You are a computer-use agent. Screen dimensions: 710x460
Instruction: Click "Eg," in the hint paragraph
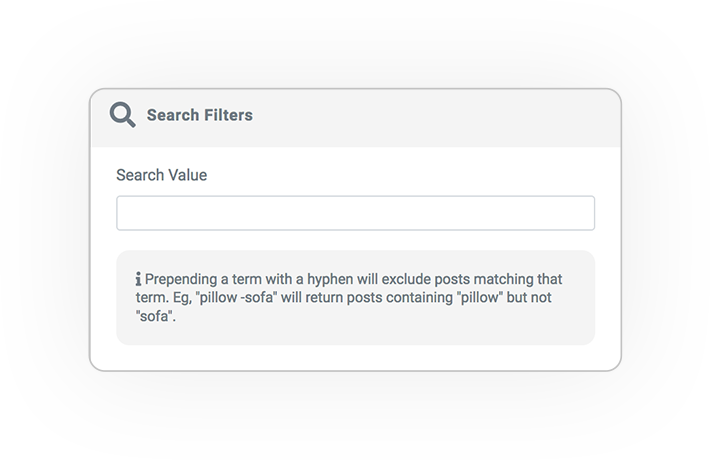[182, 298]
